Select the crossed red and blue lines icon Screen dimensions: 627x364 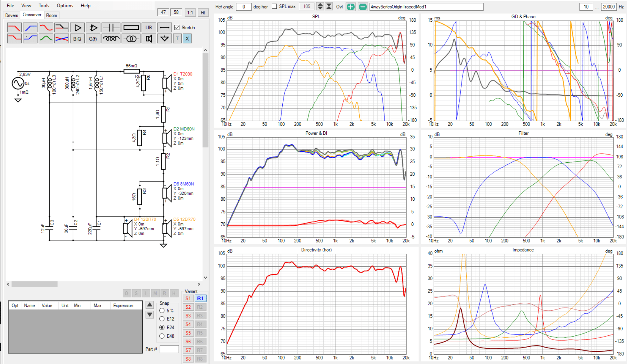pos(62,39)
